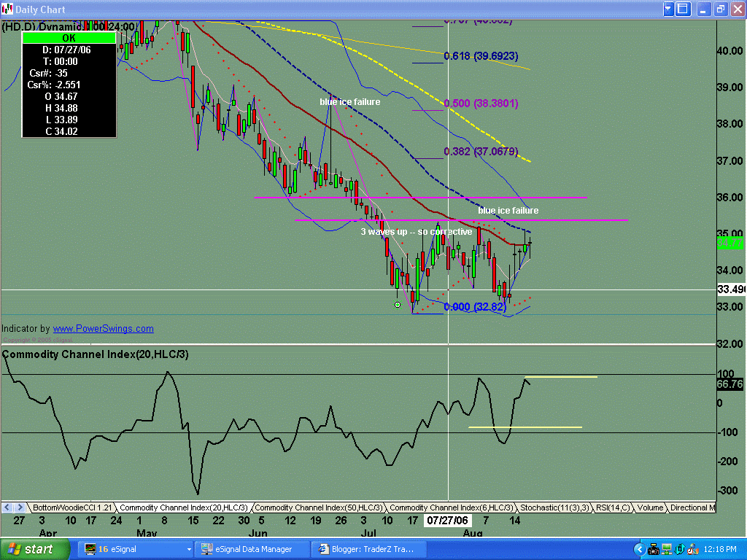Click the Daily Chart window title icon

point(7,9)
